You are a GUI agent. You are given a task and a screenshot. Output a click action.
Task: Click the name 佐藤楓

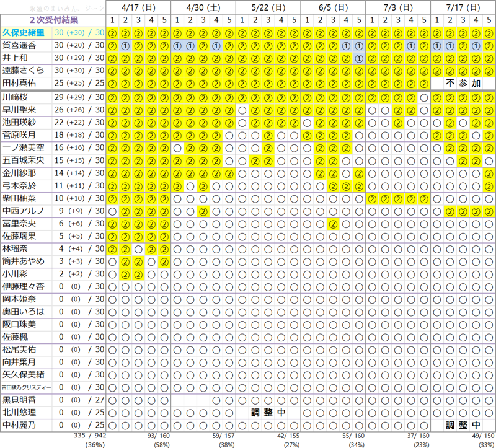tap(15, 337)
